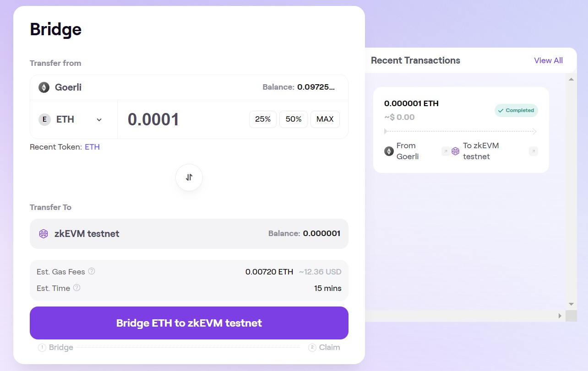Image resolution: width=588 pixels, height=371 pixels.
Task: Click the Transfer from label
Action: [x=55, y=63]
